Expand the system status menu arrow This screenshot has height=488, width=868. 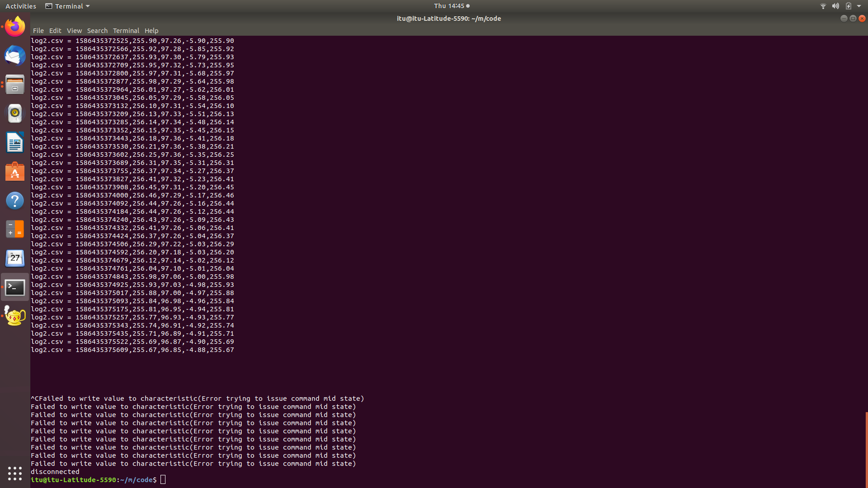click(859, 6)
